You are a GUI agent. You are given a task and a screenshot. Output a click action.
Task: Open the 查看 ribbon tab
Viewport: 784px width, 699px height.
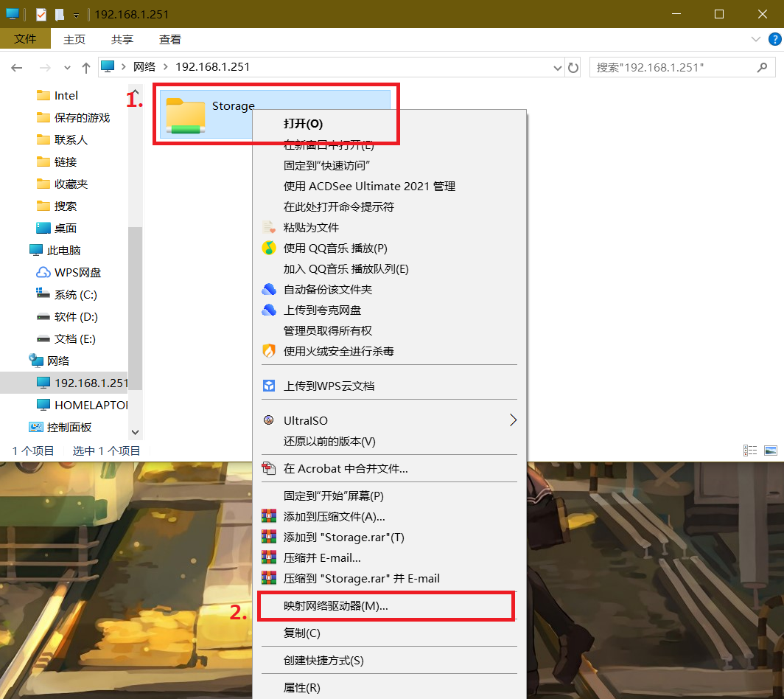(x=170, y=39)
